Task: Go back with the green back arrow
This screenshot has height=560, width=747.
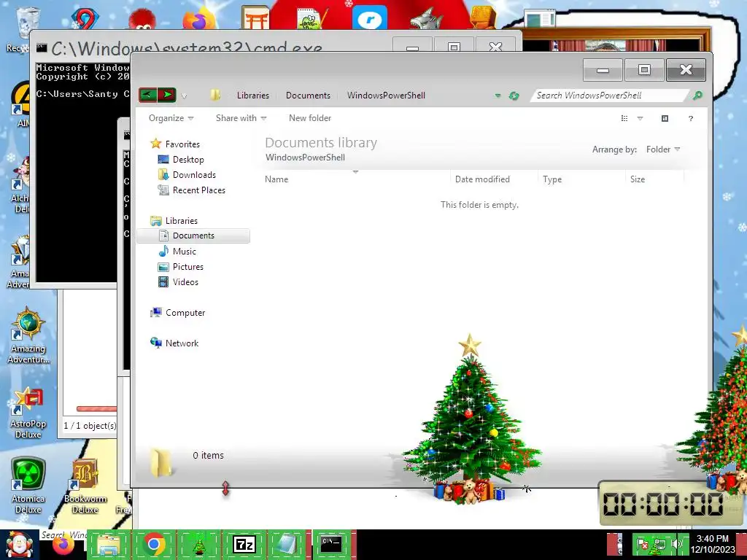Action: coord(147,95)
